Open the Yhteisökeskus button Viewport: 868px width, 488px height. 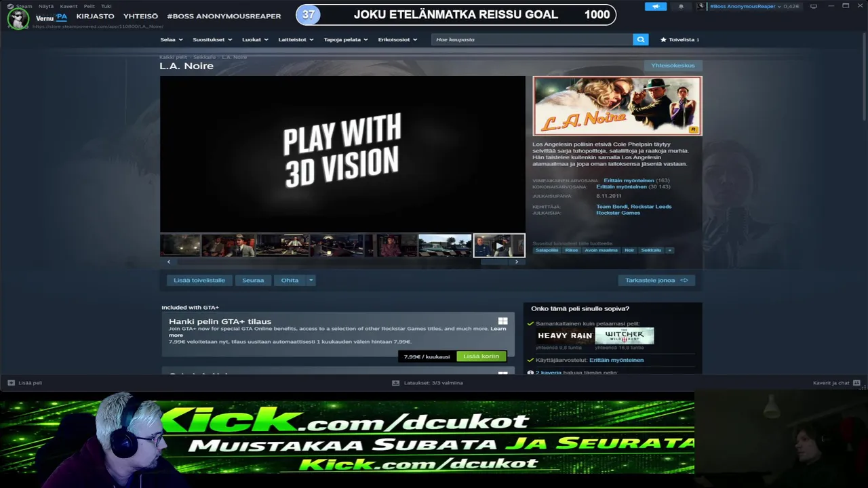pyautogui.click(x=673, y=66)
